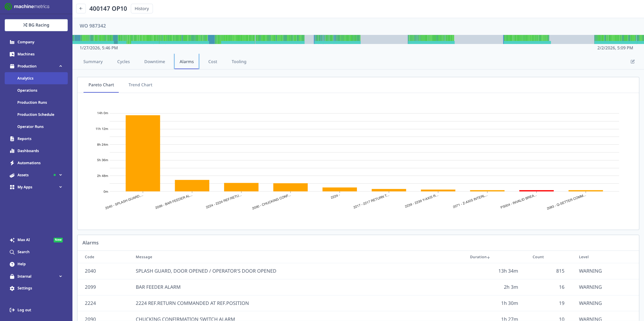Viewport: 644px width, 321px height.
Task: Select the Company icon in sidebar
Action: click(12, 42)
